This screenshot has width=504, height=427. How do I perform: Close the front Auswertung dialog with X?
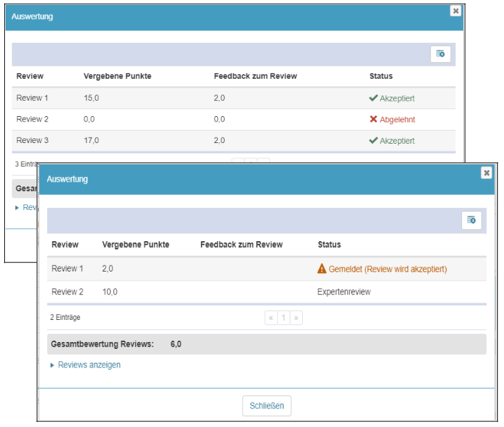pyautogui.click(x=487, y=173)
